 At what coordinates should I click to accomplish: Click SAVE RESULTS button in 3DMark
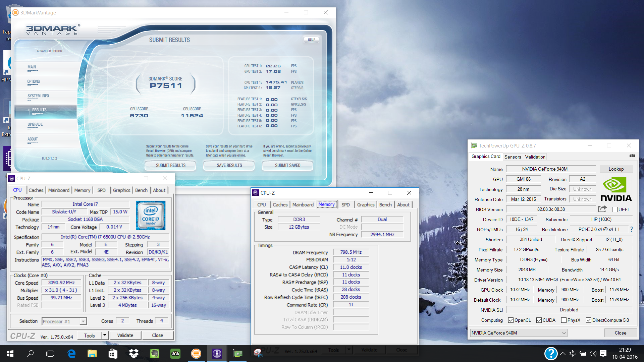click(229, 165)
